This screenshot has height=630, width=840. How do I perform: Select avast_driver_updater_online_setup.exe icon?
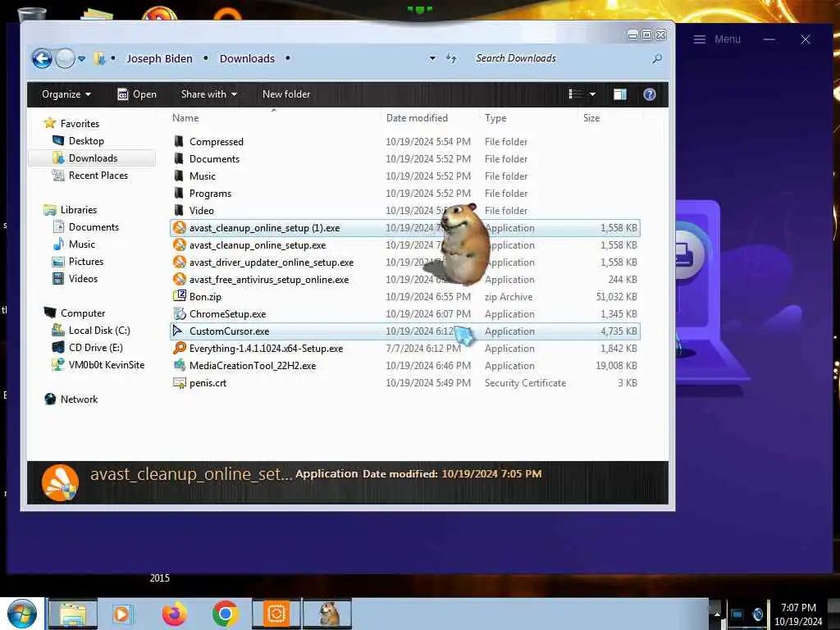point(180,262)
